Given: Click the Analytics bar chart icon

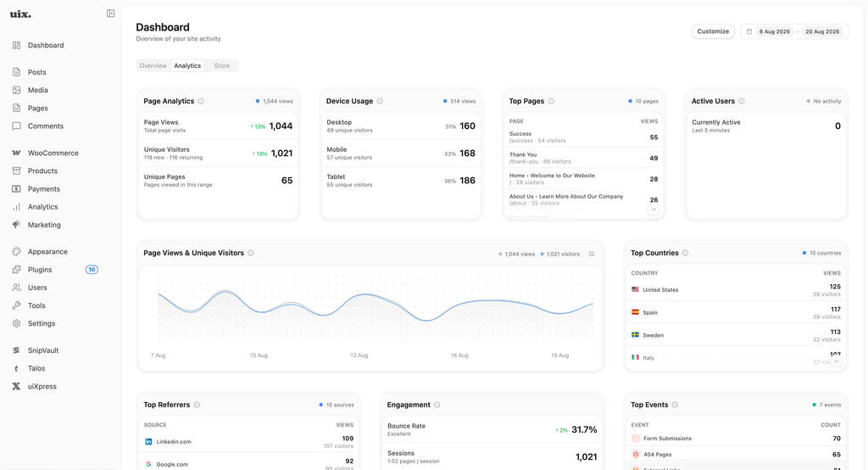Looking at the screenshot, I should pos(17,207).
